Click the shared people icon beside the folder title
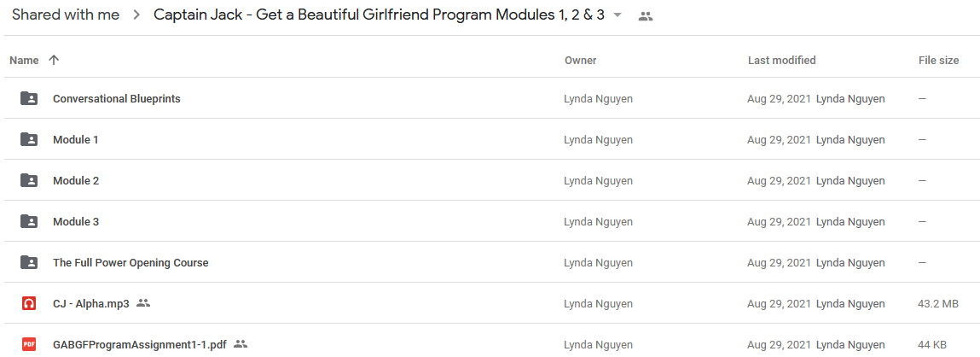The height and width of the screenshot is (357, 980). [x=646, y=16]
